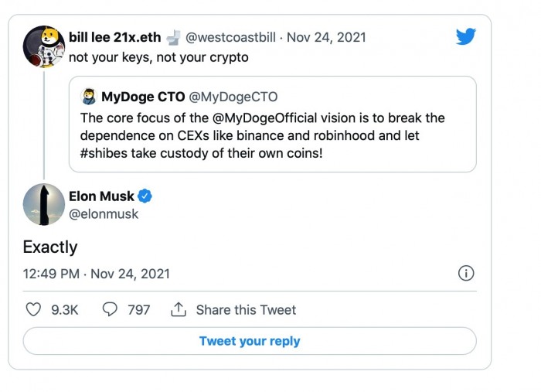Click the Share this Tweet link
The height and width of the screenshot is (392, 541).
246,309
